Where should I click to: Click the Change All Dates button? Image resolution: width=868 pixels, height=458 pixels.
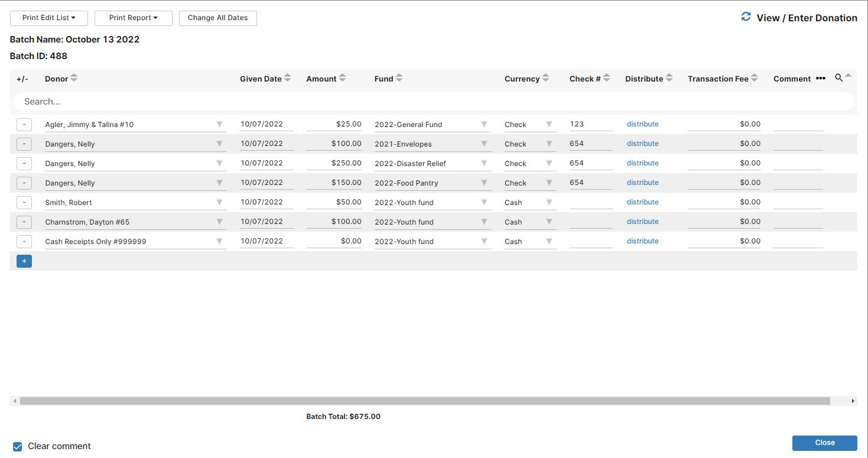[x=217, y=18]
